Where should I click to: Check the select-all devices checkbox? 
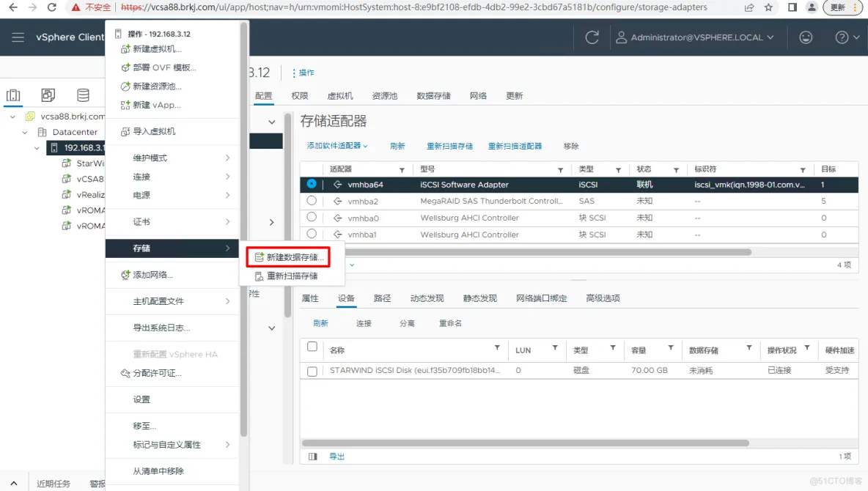click(312, 347)
